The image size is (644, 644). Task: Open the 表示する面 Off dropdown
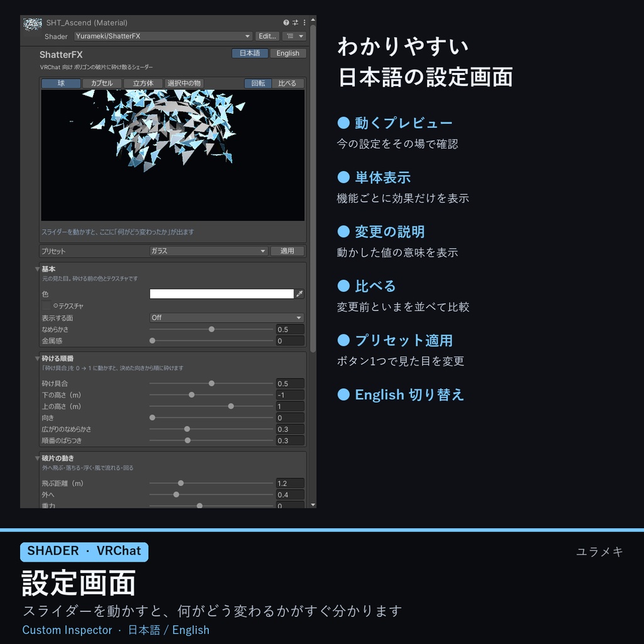click(x=226, y=318)
